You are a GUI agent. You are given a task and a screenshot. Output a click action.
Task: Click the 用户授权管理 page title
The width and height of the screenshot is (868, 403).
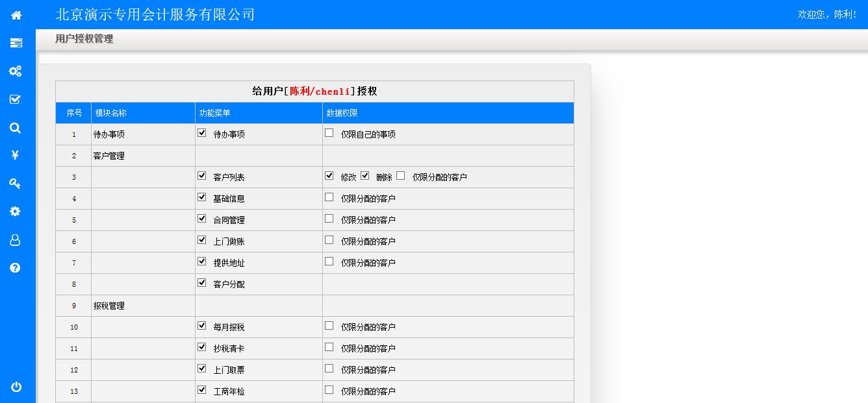pos(84,39)
